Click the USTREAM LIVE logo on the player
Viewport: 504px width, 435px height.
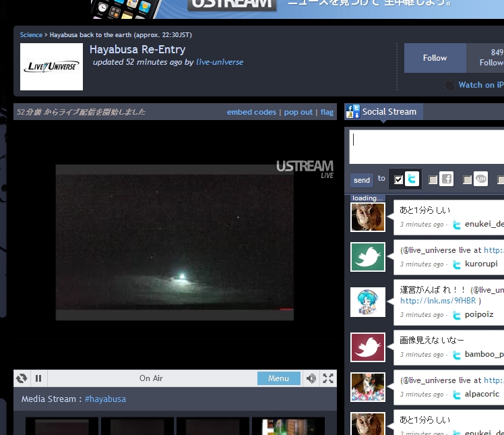tap(305, 169)
